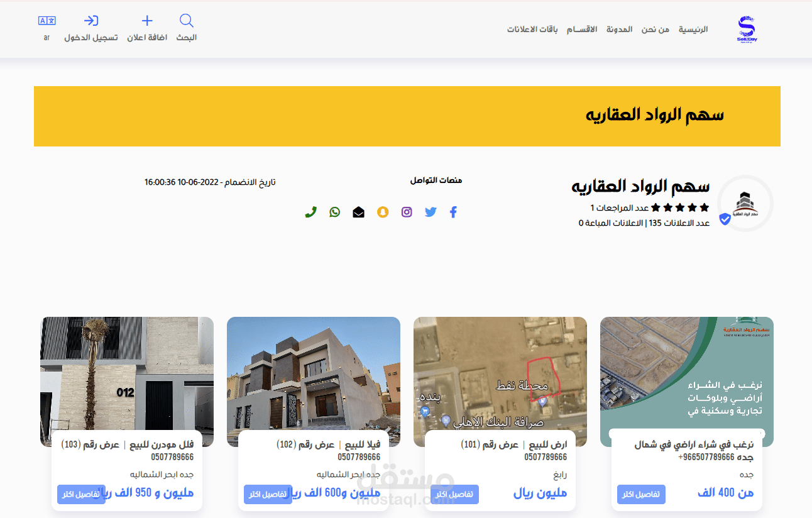Click اضافة اعلان add listing link
Image resolution: width=812 pixels, height=518 pixels.
[147, 38]
